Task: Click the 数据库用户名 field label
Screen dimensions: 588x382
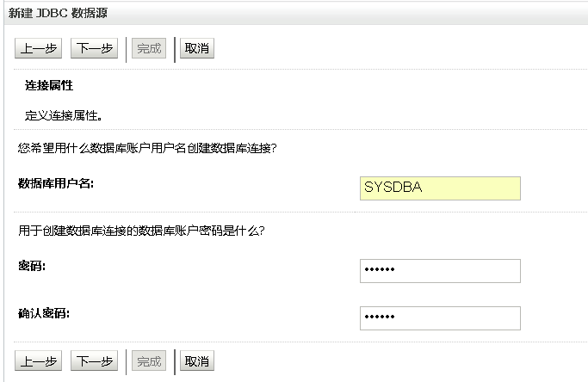Action: tap(56, 184)
